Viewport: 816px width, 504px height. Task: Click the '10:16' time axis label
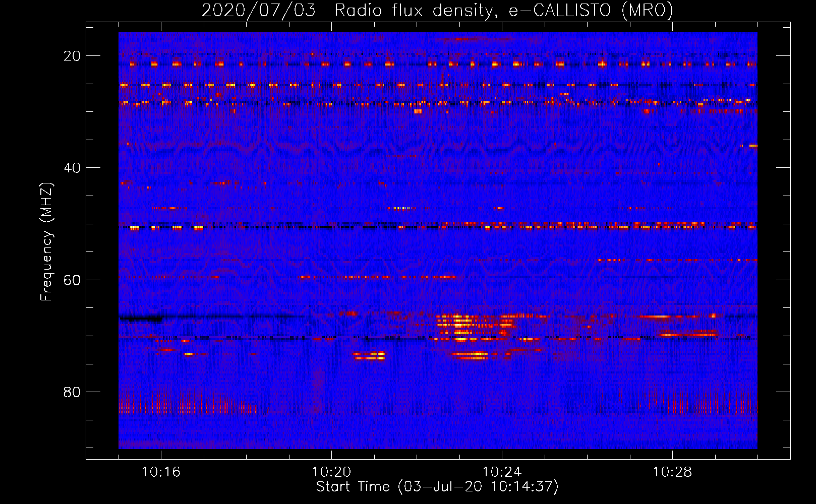161,472
